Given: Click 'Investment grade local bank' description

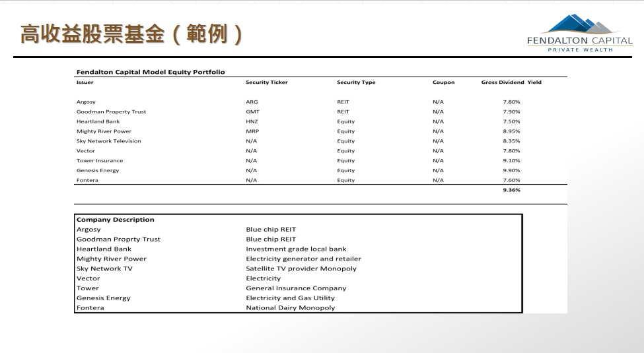Looking at the screenshot, I should (x=296, y=249).
